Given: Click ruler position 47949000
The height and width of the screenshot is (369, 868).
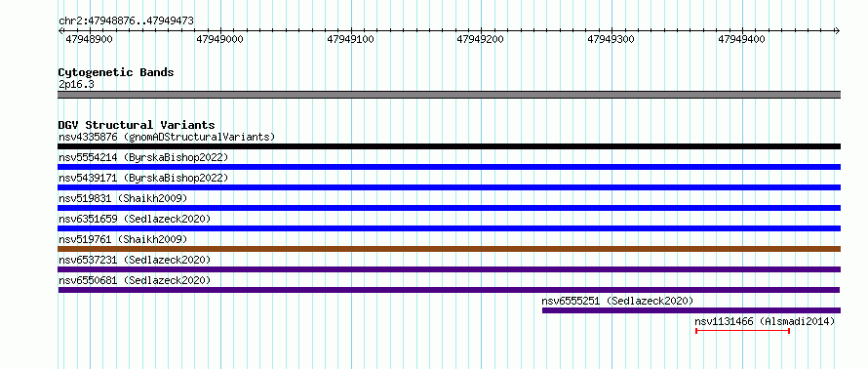Looking at the screenshot, I should [x=219, y=39].
